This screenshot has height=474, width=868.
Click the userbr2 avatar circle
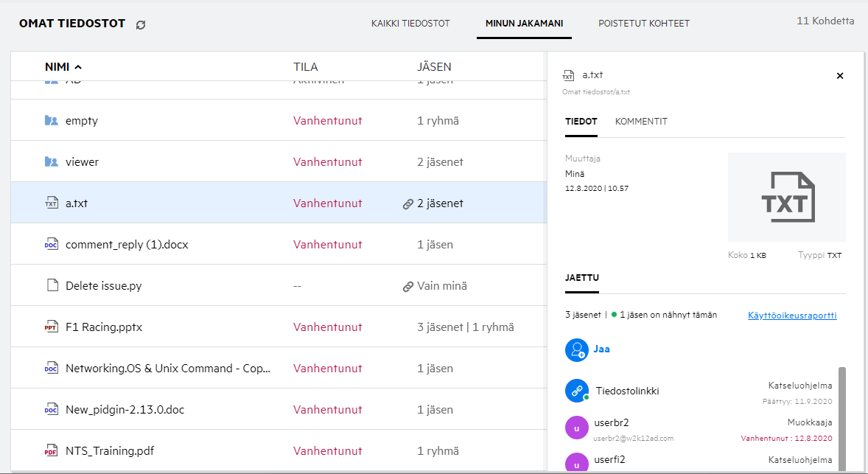[575, 428]
